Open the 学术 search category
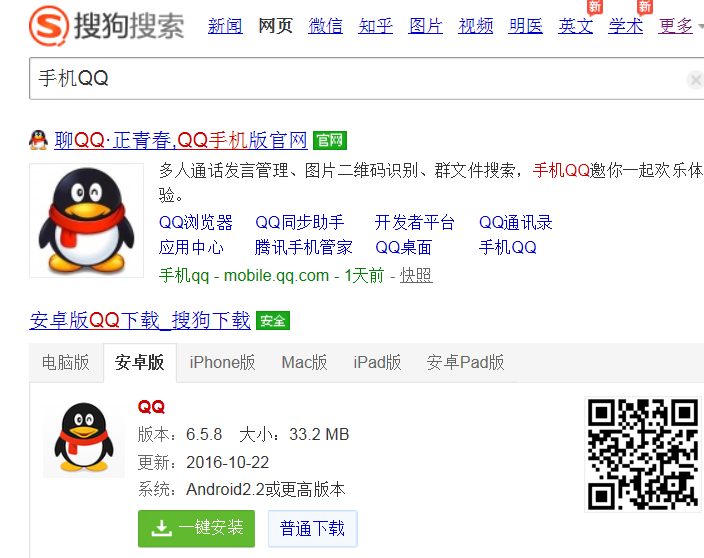Screen dimensions: 704x558 tap(625, 26)
